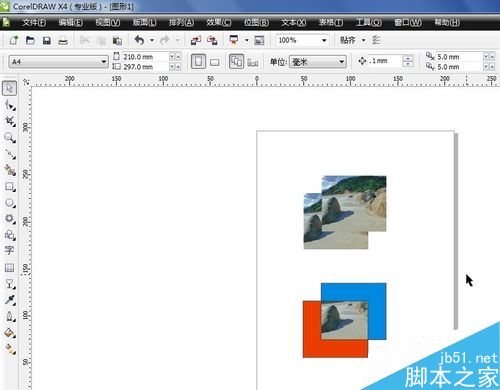Select the blue rectangle on canvas
Screen dimensions: 500x390
[353, 292]
